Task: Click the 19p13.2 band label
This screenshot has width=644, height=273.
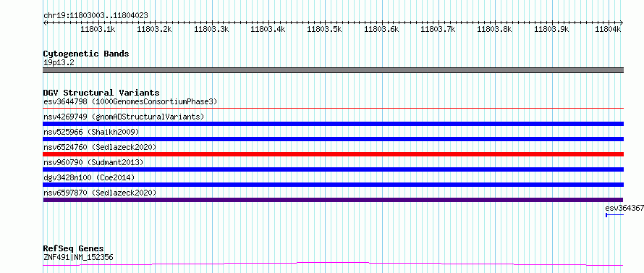Action: pos(59,63)
